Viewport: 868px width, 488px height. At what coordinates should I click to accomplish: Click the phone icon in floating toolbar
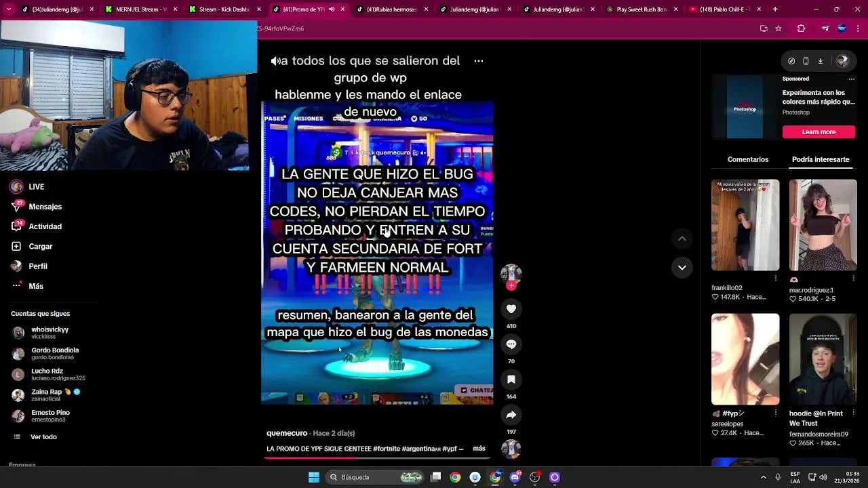(806, 61)
